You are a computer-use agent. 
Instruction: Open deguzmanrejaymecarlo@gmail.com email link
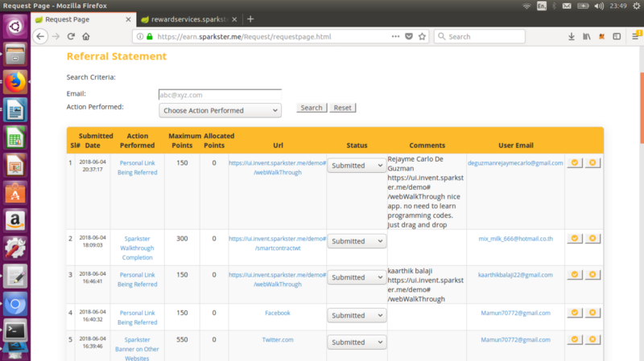515,163
